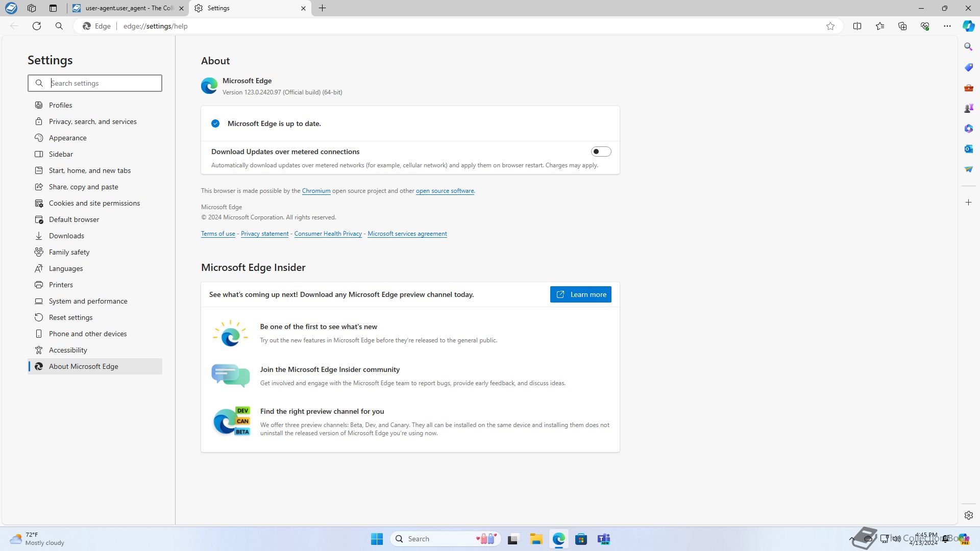Open sidebar settings gear at bottom

(968, 515)
